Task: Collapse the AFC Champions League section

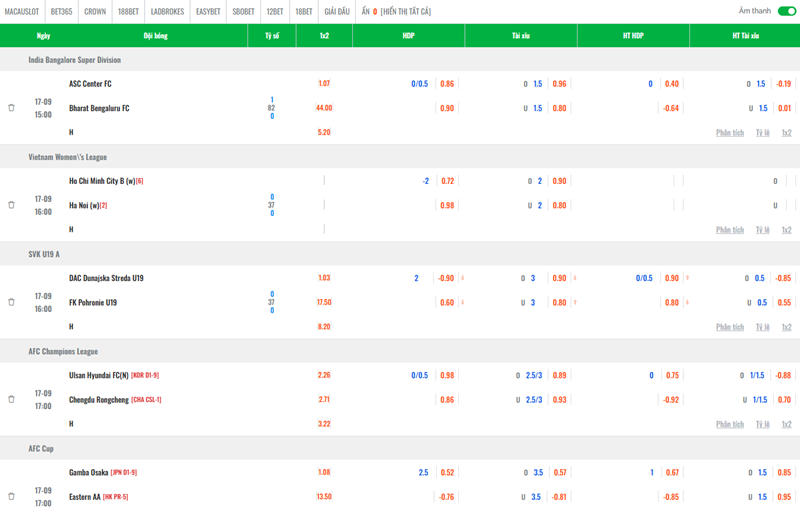Action: (63, 351)
